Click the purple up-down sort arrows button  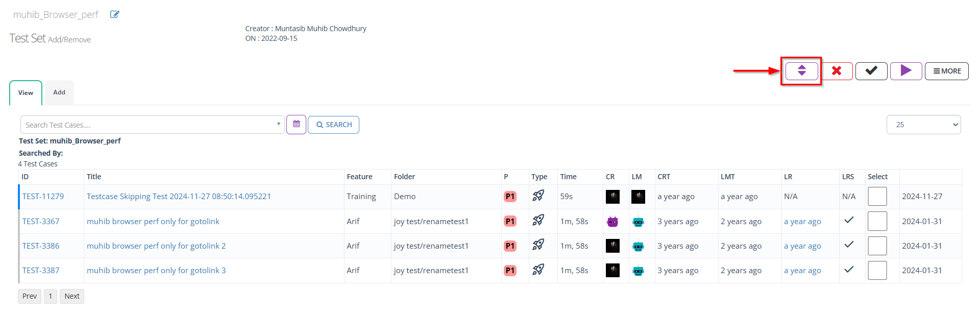801,71
